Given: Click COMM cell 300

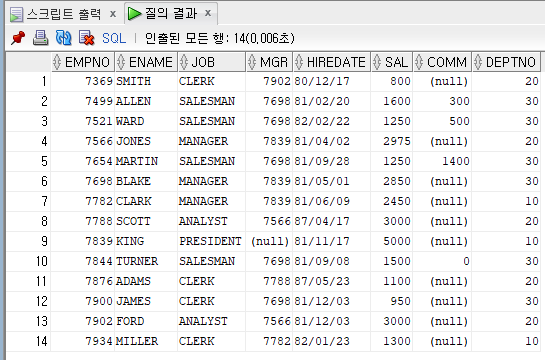Looking at the screenshot, I should click(442, 101).
